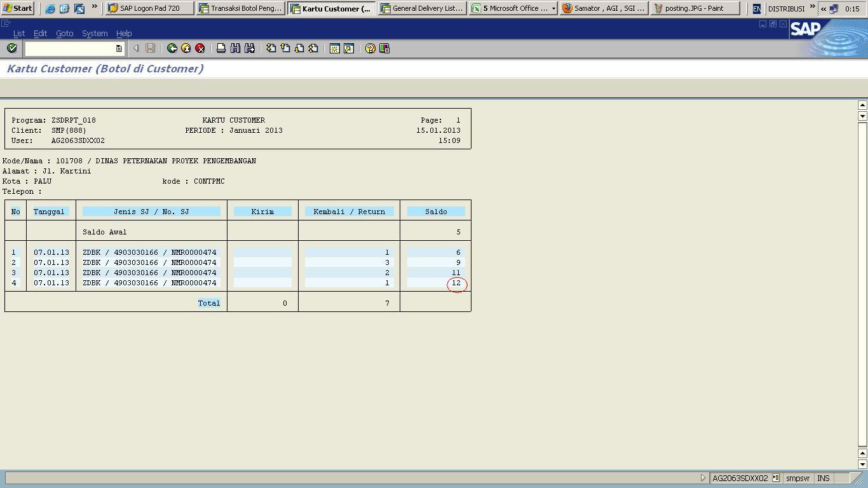Viewport: 868px width, 488px height.
Task: Switch to SAP Logon Pad 720 taskbar button
Action: (150, 8)
